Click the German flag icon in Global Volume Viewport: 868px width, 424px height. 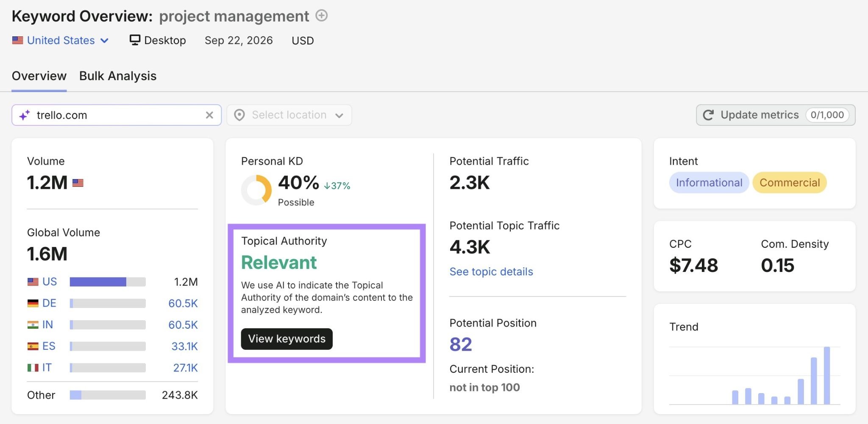pyautogui.click(x=33, y=303)
